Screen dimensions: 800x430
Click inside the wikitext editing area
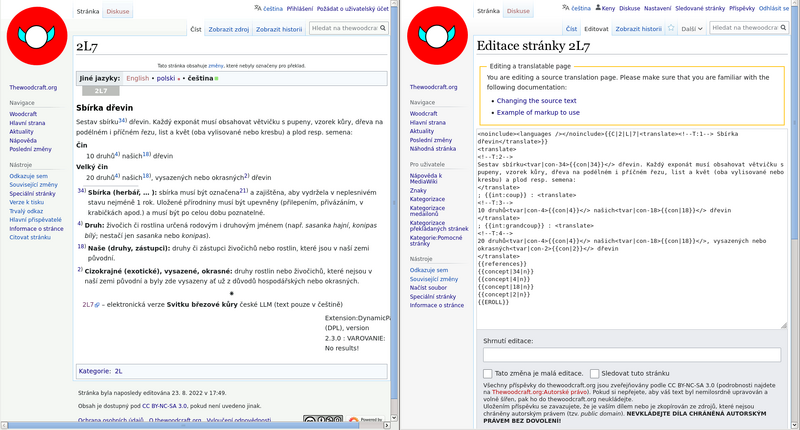coord(632,229)
